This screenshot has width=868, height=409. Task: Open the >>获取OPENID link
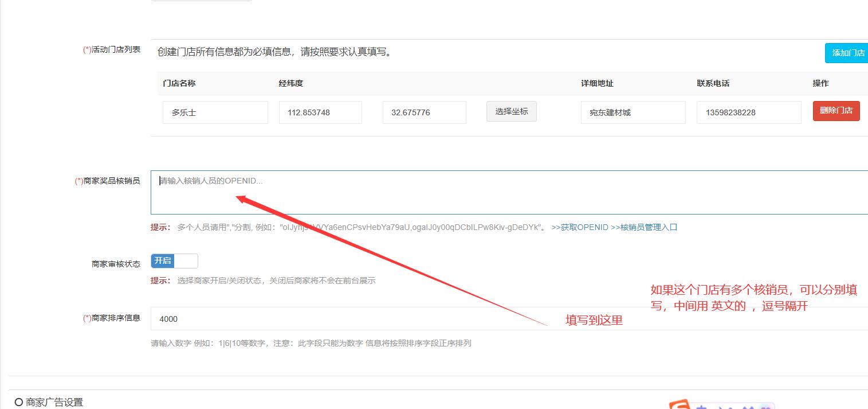click(x=580, y=227)
